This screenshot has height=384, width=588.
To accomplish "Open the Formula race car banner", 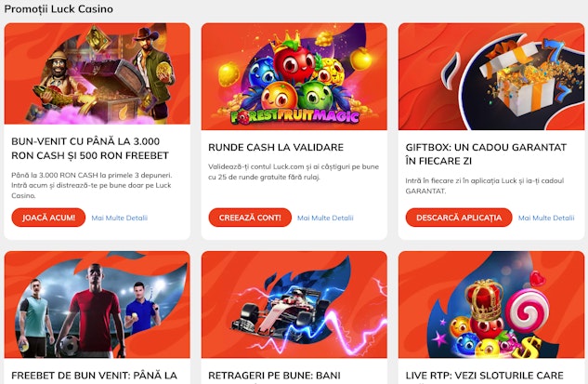I will pyautogui.click(x=294, y=304).
